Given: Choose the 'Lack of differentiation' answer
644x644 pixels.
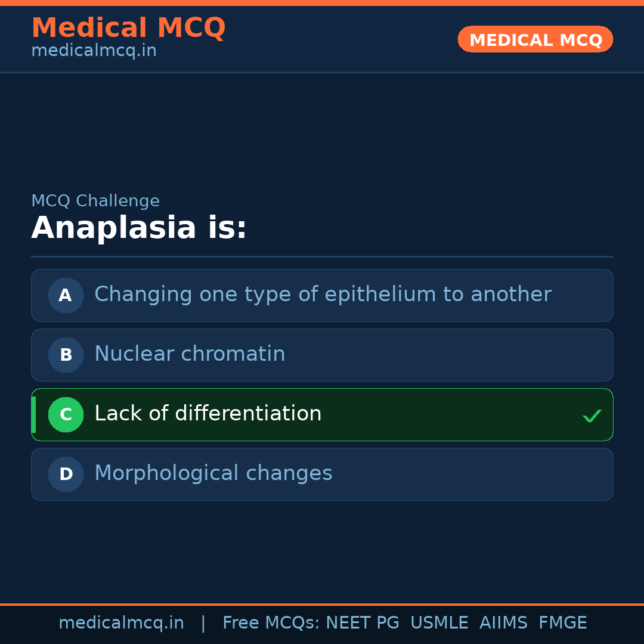Looking at the screenshot, I should tap(208, 414).
